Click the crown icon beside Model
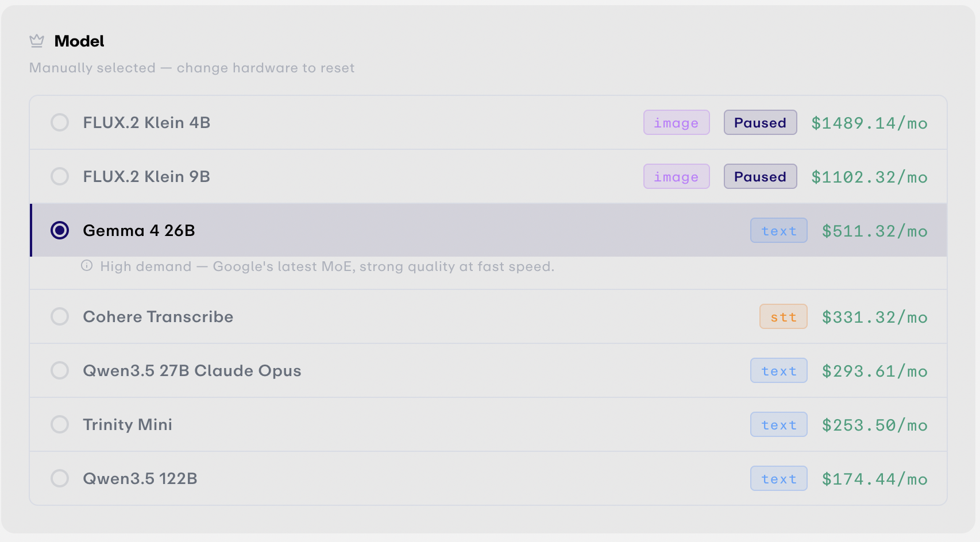The width and height of the screenshot is (980, 542). coord(37,41)
